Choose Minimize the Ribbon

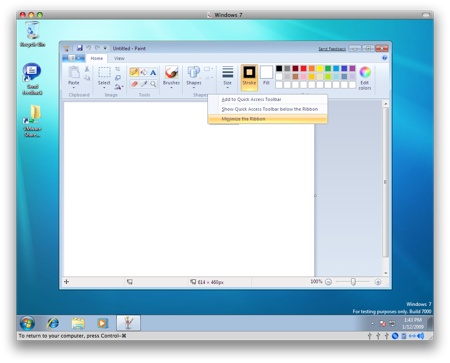click(267, 119)
